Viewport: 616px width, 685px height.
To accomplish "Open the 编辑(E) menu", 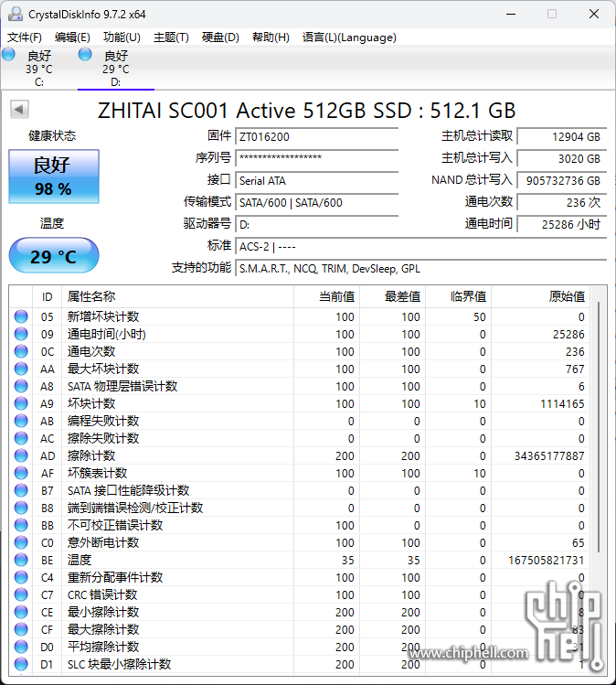I will click(x=72, y=37).
